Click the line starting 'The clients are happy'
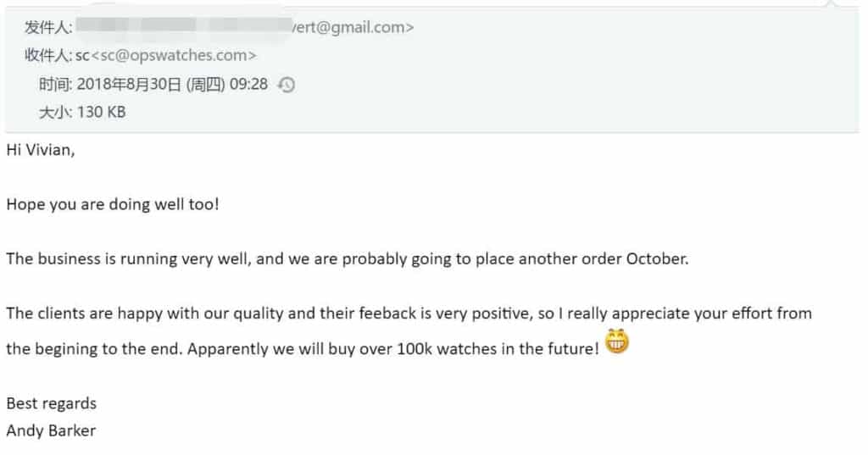The image size is (868, 455). (x=409, y=314)
